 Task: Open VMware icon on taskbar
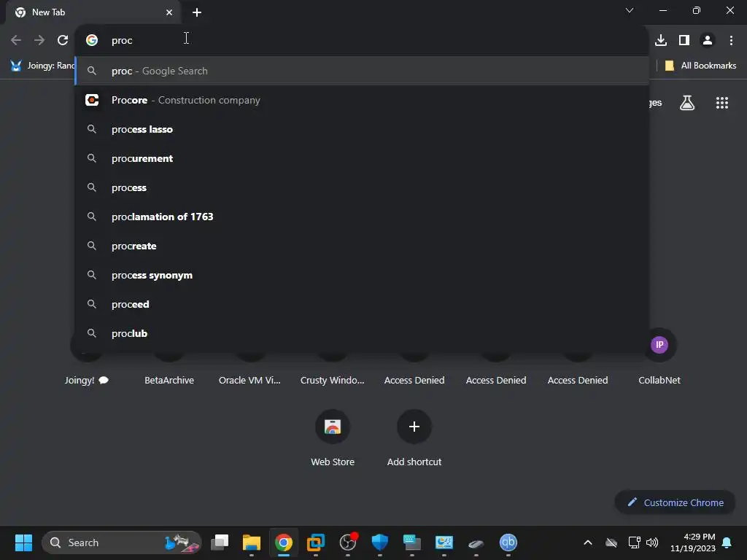pos(315,542)
